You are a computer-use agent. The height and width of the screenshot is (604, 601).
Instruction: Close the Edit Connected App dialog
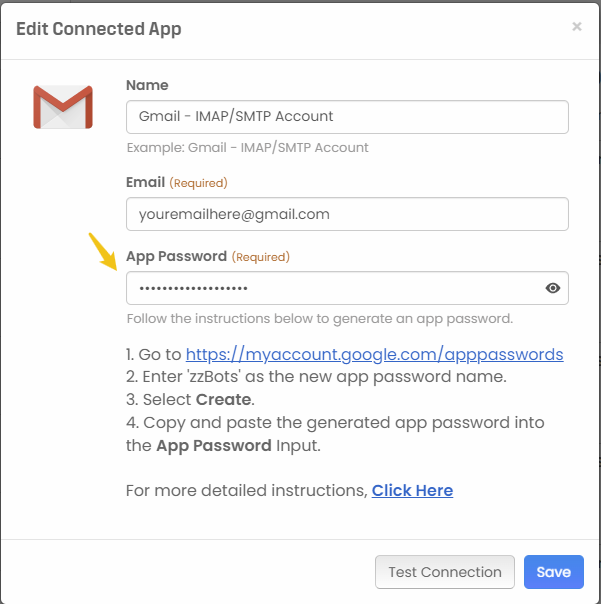click(577, 27)
